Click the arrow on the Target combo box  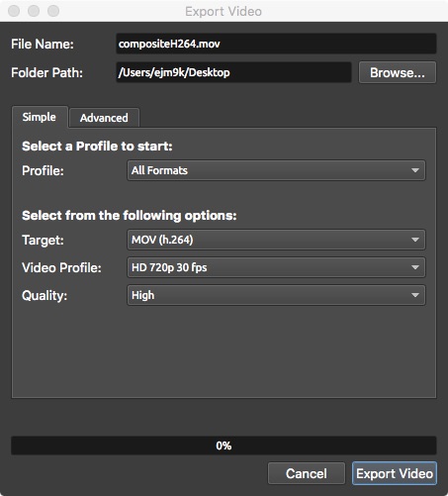pos(415,240)
